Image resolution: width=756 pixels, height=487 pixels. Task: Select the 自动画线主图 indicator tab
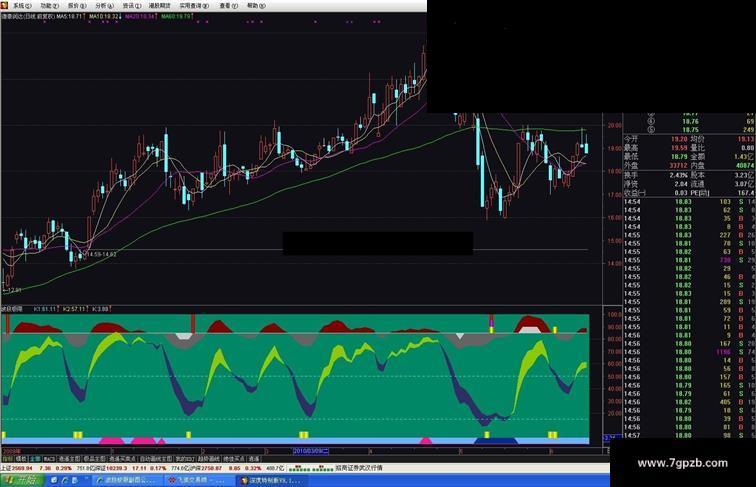(x=156, y=459)
